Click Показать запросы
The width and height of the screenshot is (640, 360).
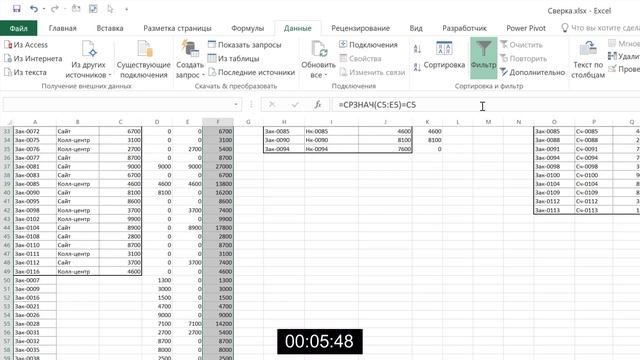[244, 45]
